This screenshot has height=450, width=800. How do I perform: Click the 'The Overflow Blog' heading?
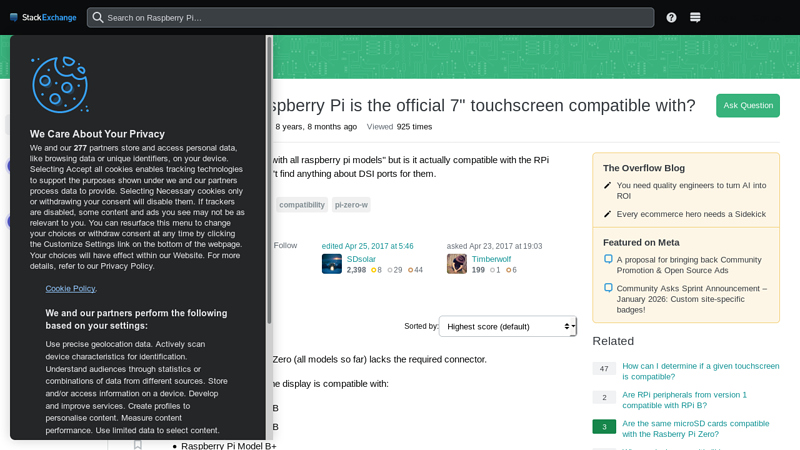(643, 168)
